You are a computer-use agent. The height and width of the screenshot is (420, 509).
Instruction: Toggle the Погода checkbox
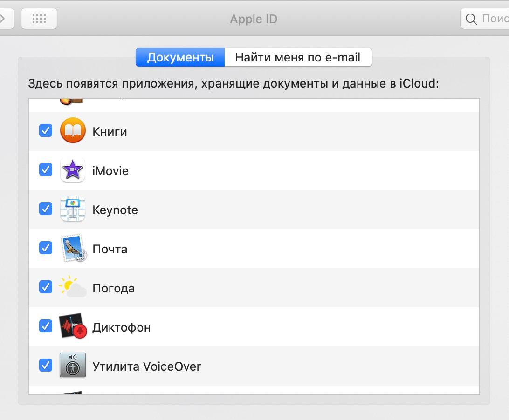(x=46, y=287)
